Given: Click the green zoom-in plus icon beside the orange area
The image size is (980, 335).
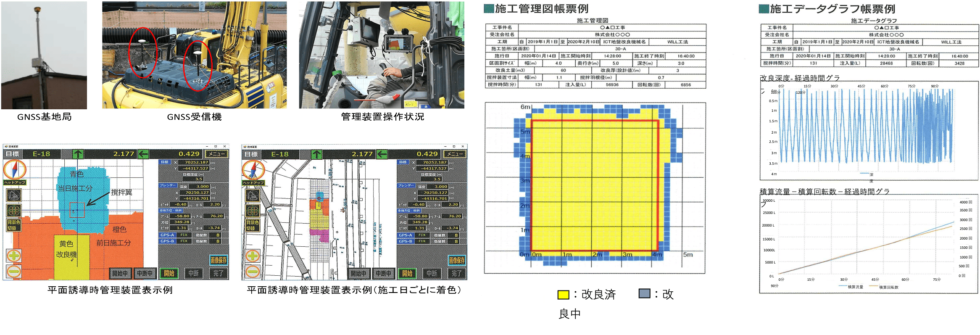Looking at the screenshot, I should pyautogui.click(x=14, y=256).
